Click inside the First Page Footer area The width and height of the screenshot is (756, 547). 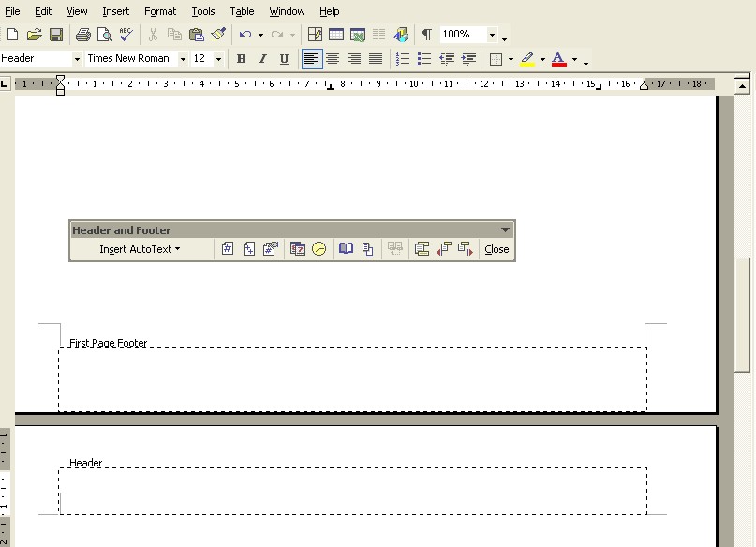point(352,379)
